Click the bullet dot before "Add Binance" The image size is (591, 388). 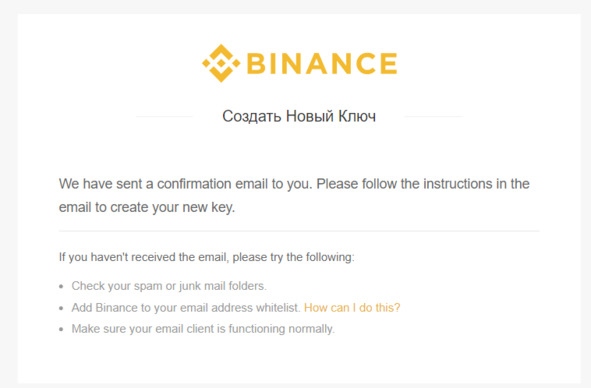pos(61,308)
